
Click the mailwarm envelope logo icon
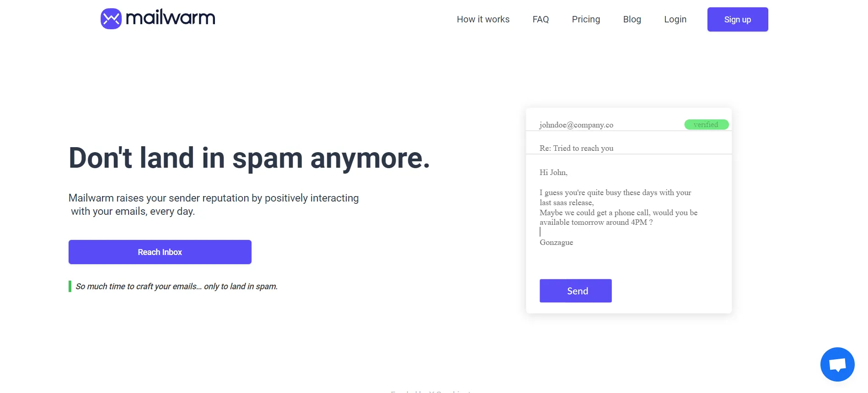[x=111, y=19]
